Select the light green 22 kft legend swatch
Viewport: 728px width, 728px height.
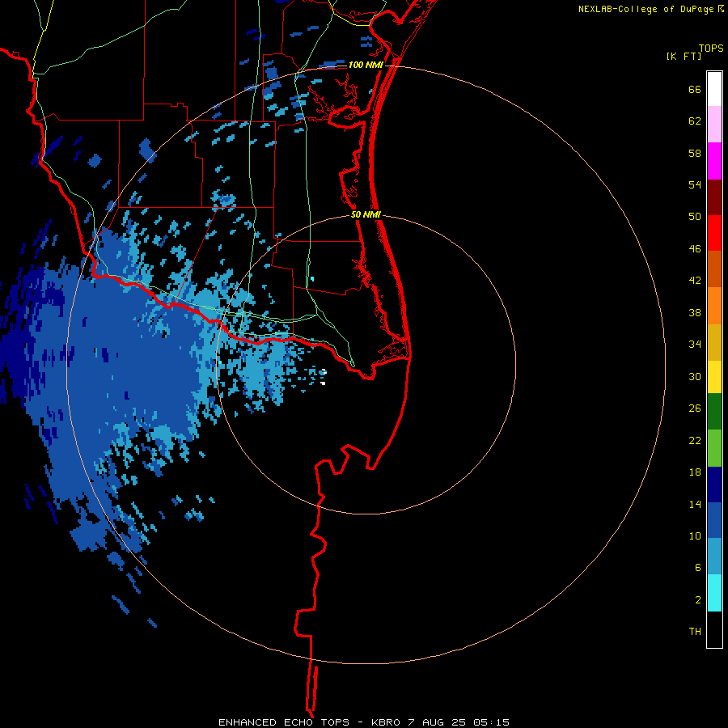(x=714, y=448)
